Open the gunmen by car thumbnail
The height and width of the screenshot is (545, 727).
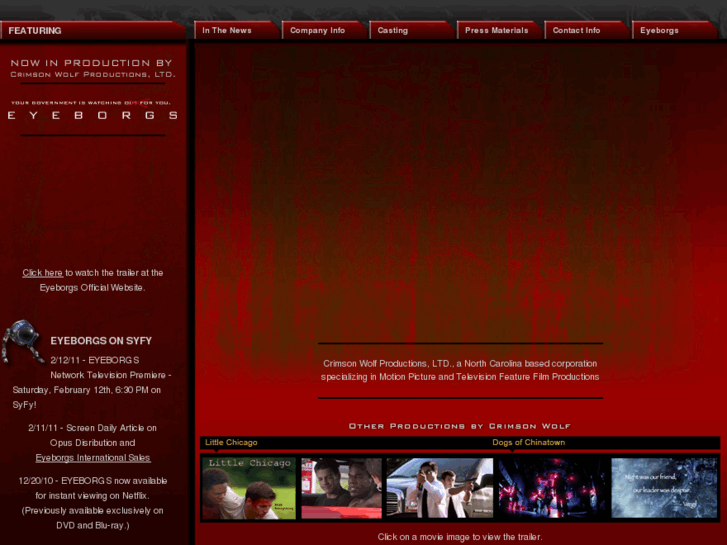click(x=440, y=488)
